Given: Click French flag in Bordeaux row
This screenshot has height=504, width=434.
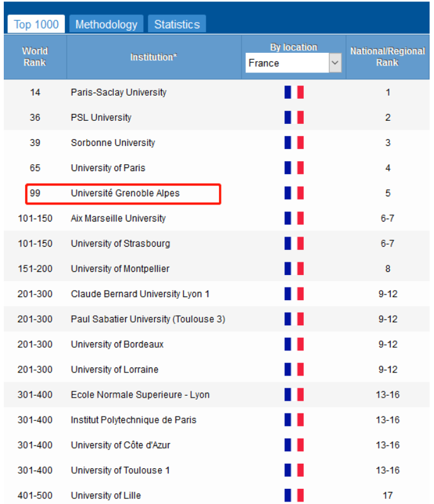Looking at the screenshot, I should [x=294, y=344].
